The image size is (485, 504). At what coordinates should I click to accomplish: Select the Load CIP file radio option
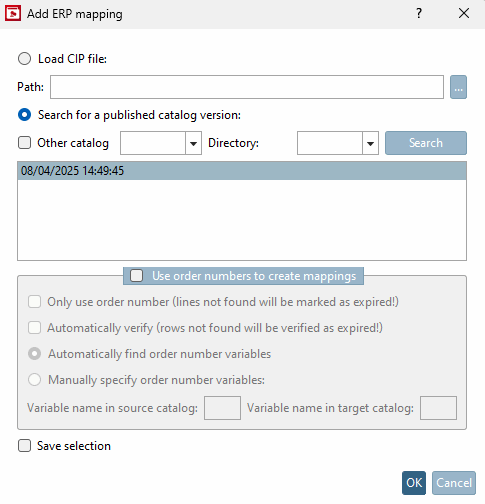click(x=24, y=59)
